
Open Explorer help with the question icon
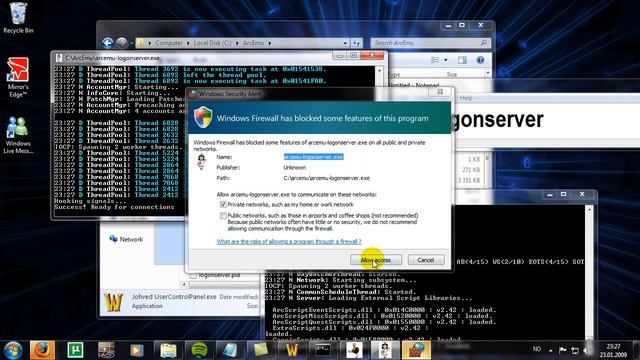coord(480,60)
